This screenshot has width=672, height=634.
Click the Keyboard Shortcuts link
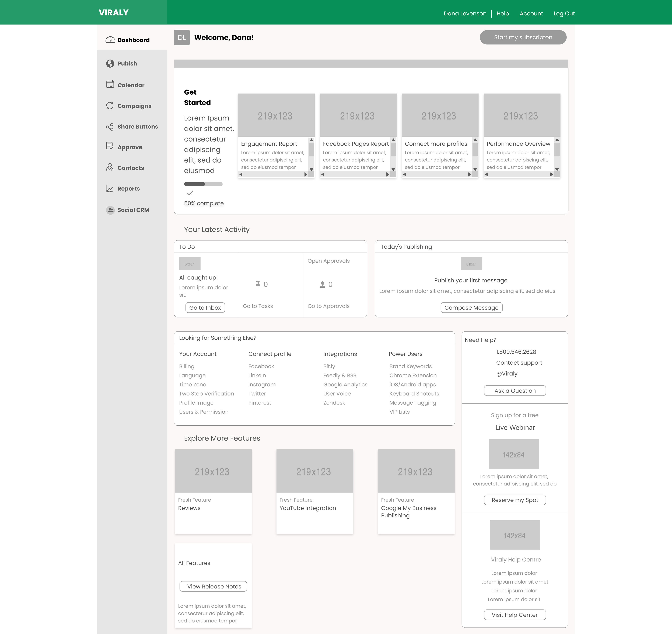coord(414,394)
